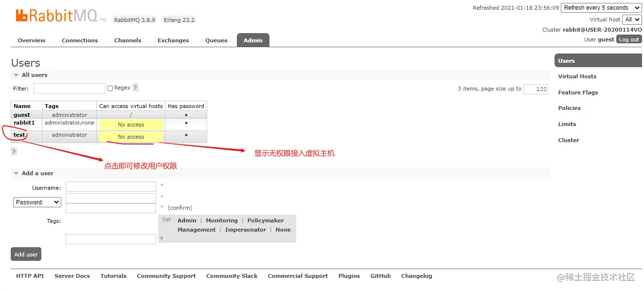Open Virtual Hosts in the sidebar
This screenshot has height=291, width=644.
point(577,76)
